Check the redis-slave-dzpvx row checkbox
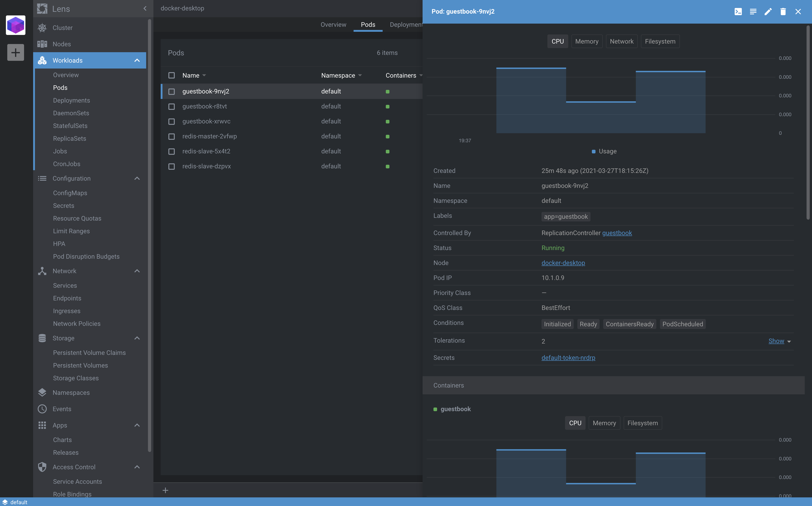This screenshot has width=812, height=506. tap(171, 167)
